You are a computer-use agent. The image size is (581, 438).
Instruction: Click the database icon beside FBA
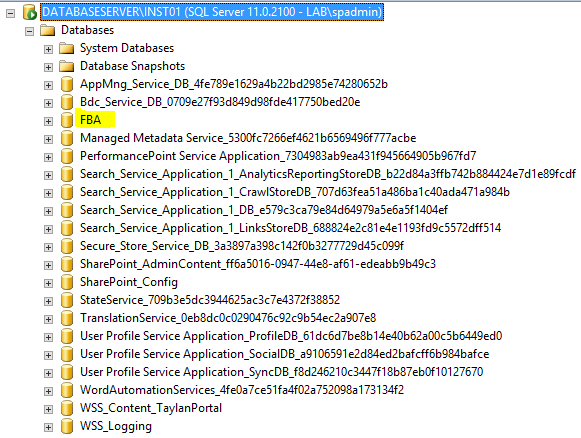[x=67, y=120]
